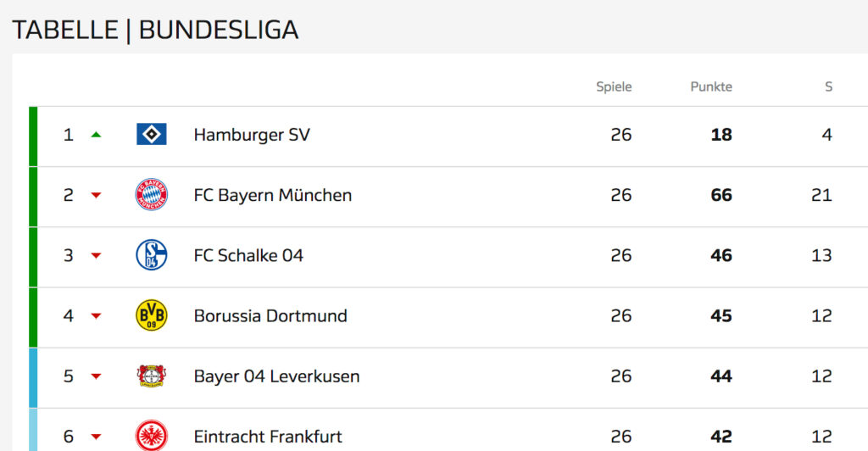Click red down arrow beside Borussia Dortmund
This screenshot has width=868, height=451.
click(96, 316)
